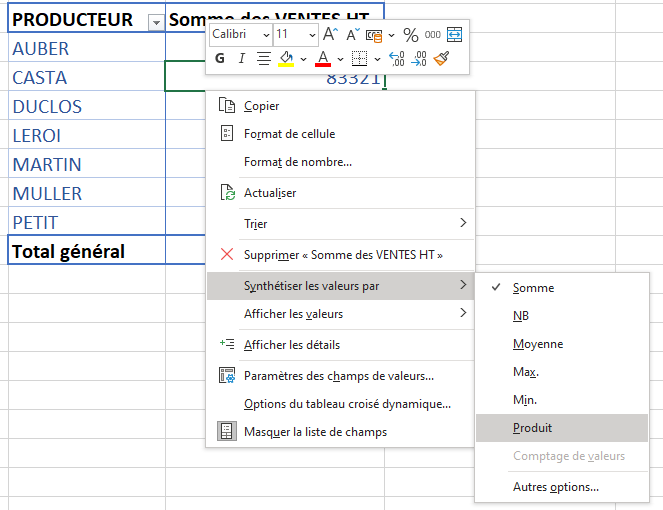The image size is (663, 510).
Task: Click the Format Painter brush icon
Action: coord(441,59)
